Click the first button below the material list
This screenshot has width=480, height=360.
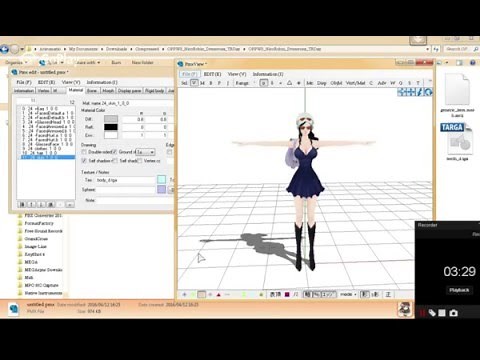22,204
